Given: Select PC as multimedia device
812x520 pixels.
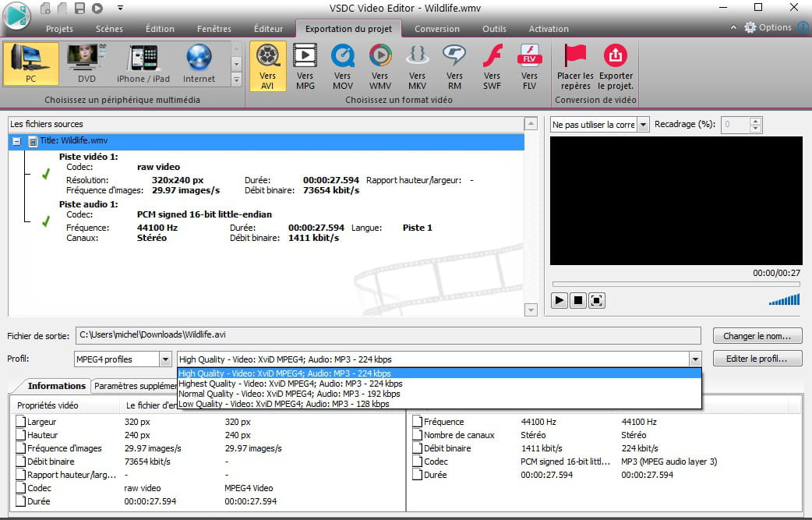Looking at the screenshot, I should pos(31,64).
